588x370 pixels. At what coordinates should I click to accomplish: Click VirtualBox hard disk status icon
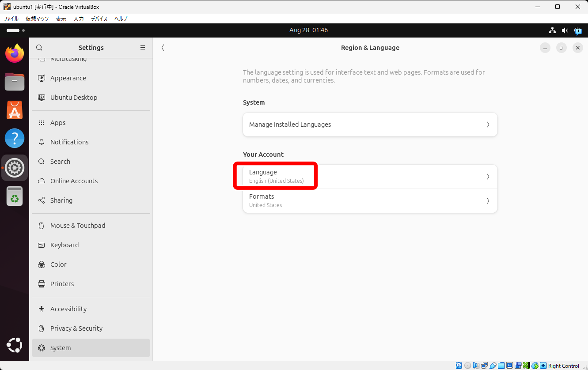click(459, 366)
